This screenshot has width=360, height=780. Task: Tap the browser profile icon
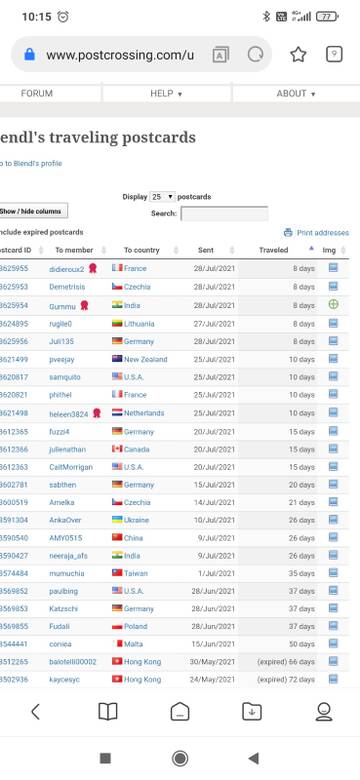point(324,711)
